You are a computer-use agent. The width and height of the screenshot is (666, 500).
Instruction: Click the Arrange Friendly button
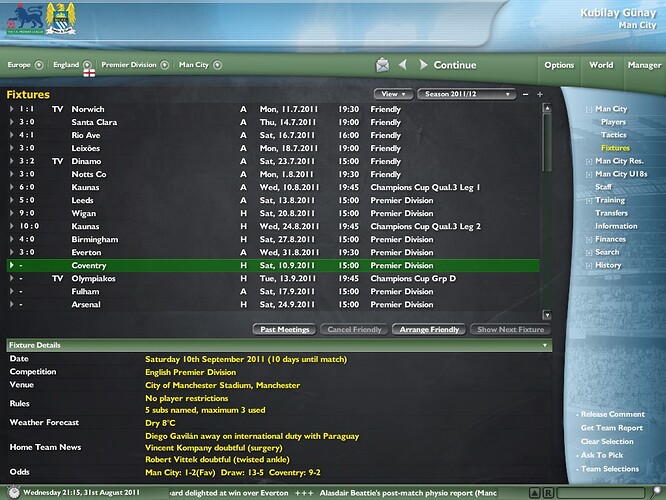pos(429,329)
